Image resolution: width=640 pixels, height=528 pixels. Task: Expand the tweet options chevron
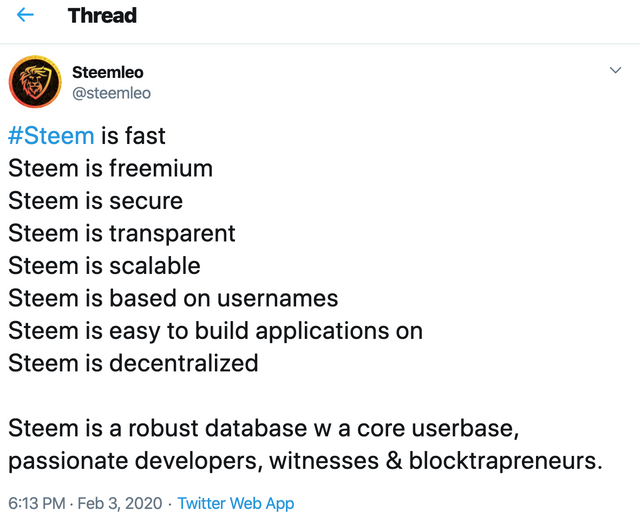(615, 70)
